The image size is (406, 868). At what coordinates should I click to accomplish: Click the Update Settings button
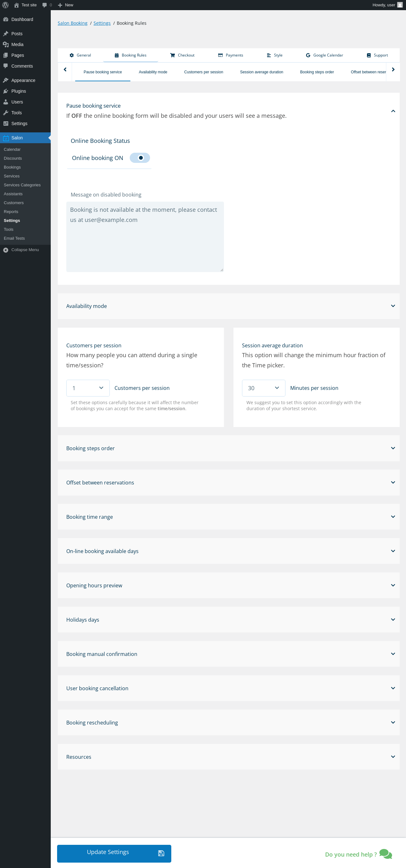point(114,853)
